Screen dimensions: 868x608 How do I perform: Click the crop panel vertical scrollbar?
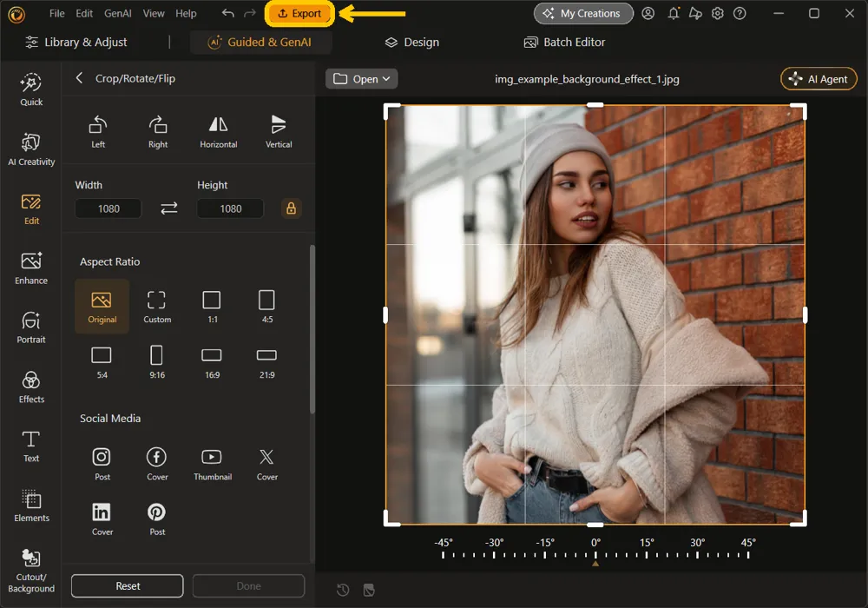click(312, 329)
